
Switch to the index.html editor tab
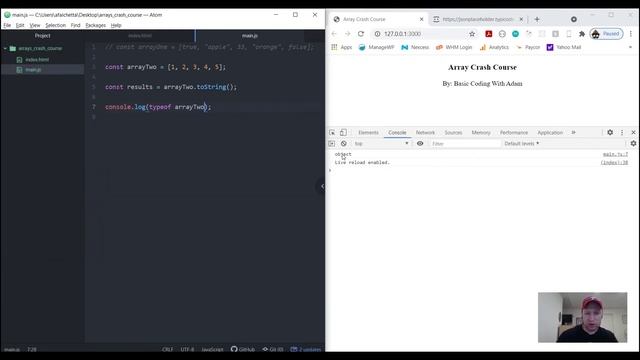(x=140, y=36)
